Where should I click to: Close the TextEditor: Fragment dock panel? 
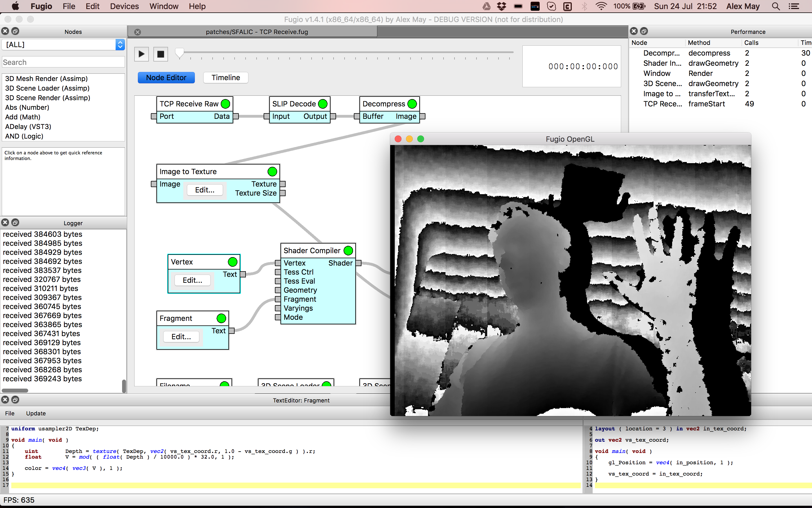[5, 399]
